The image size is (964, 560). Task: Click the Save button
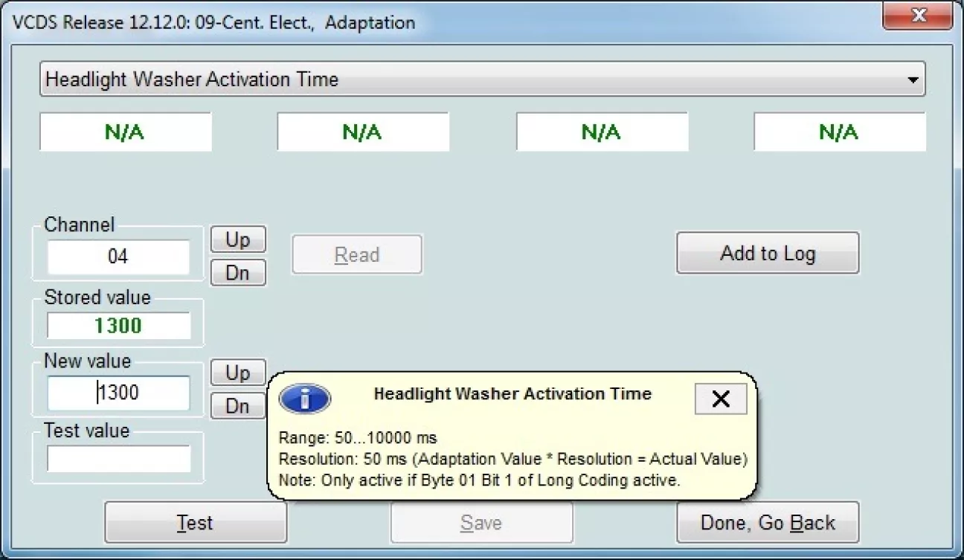click(x=481, y=523)
